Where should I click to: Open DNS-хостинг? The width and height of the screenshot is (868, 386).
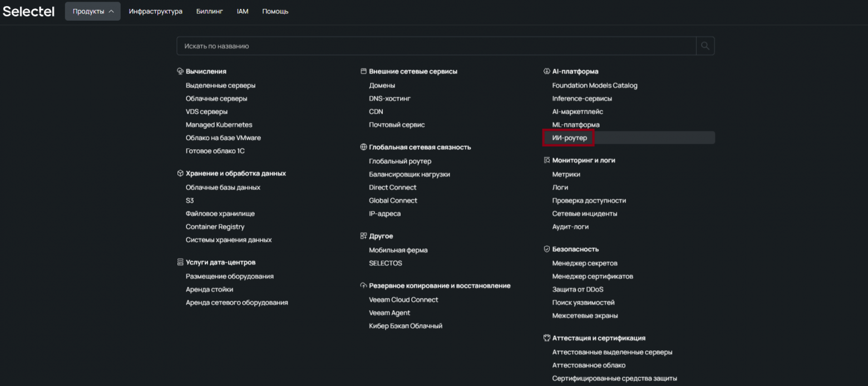click(x=390, y=99)
